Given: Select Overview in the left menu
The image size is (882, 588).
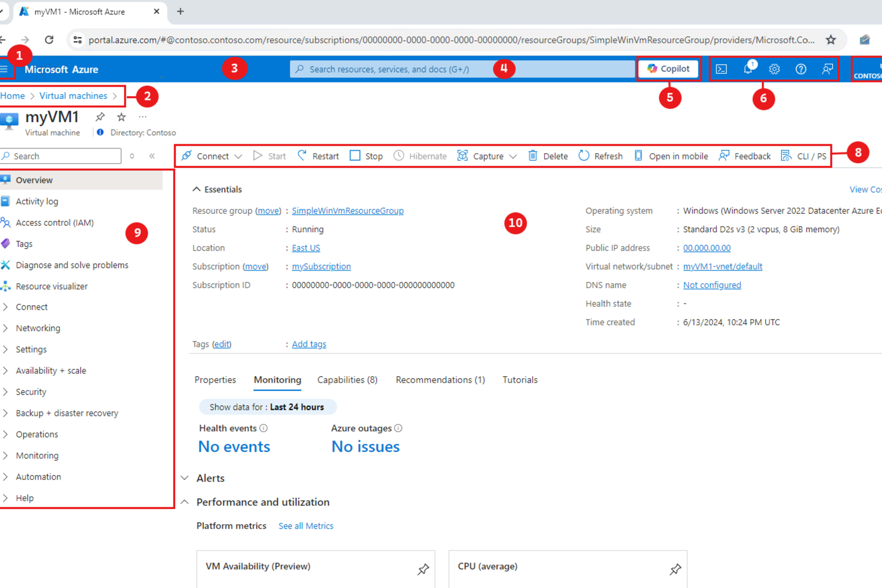Looking at the screenshot, I should coord(81,180).
